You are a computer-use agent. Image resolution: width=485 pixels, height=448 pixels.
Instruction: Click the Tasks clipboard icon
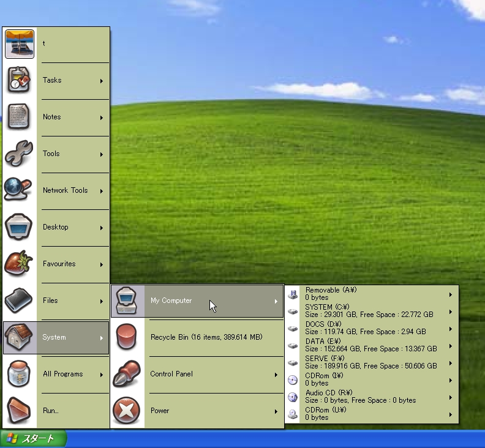pos(19,80)
